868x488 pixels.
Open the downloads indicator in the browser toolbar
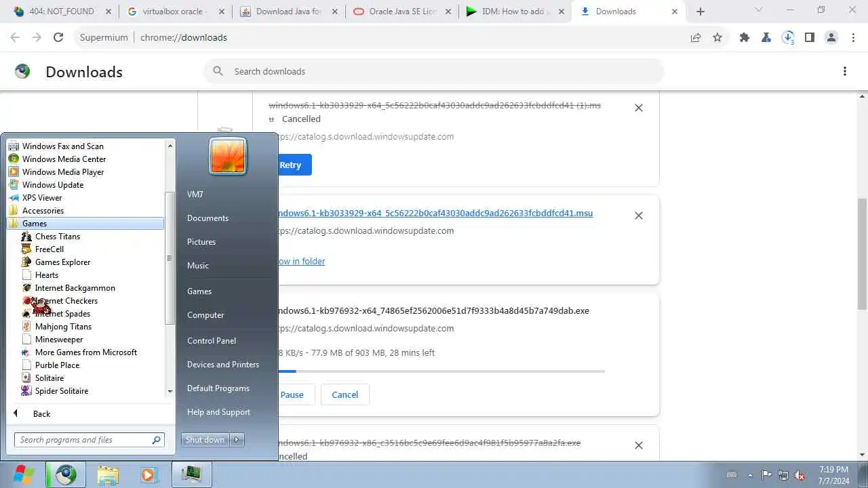tap(788, 37)
